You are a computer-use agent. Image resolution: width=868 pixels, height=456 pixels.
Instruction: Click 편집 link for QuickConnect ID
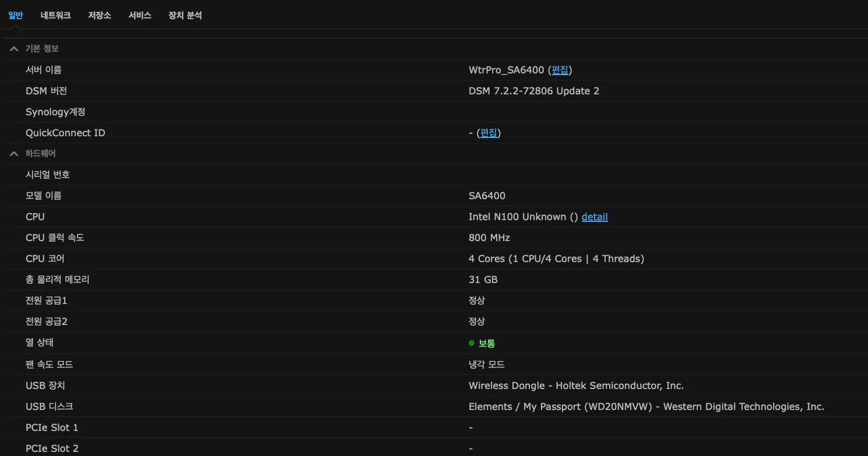(x=489, y=133)
